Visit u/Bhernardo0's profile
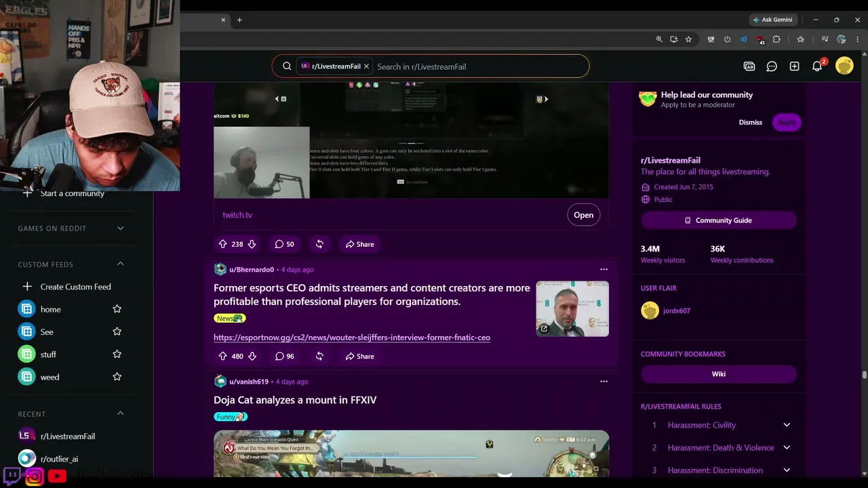The height and width of the screenshot is (488, 868). (251, 270)
